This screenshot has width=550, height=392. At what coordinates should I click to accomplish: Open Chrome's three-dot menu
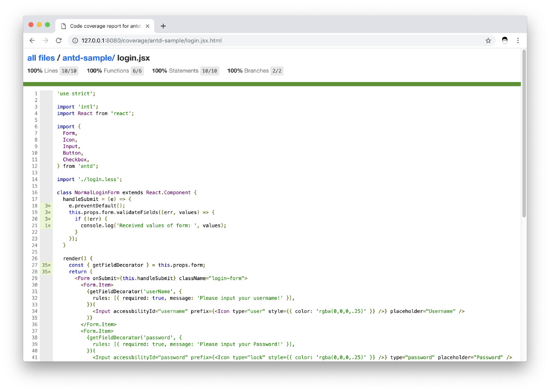(518, 41)
